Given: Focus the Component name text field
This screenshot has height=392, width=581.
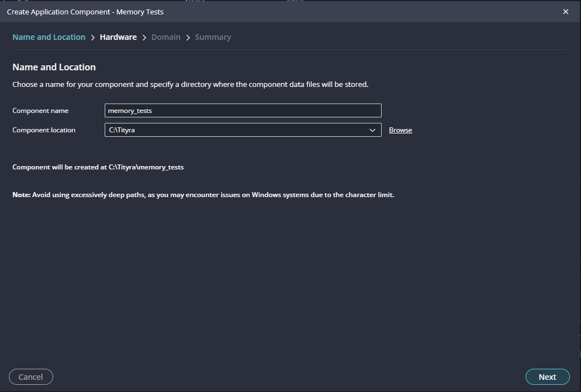Looking at the screenshot, I should [x=243, y=111].
